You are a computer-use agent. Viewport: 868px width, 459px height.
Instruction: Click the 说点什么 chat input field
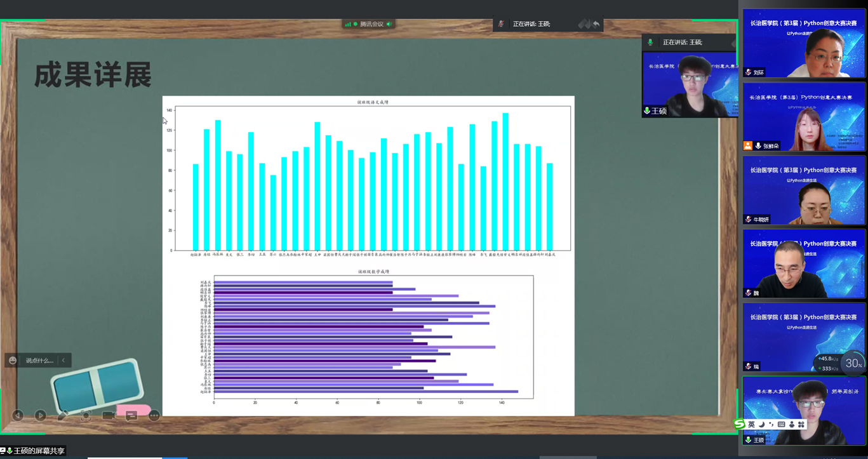point(39,360)
